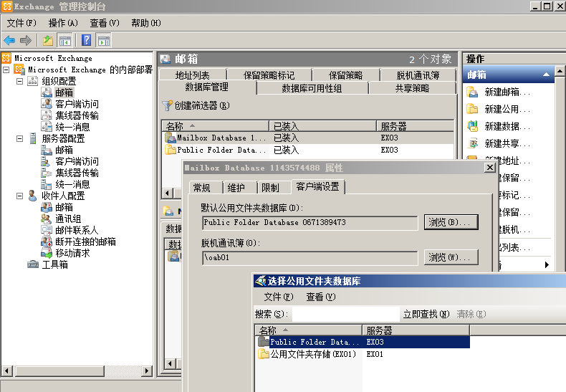Toggle the console tree pane icon
Image resolution: width=566 pixels, height=392 pixels.
coord(65,40)
